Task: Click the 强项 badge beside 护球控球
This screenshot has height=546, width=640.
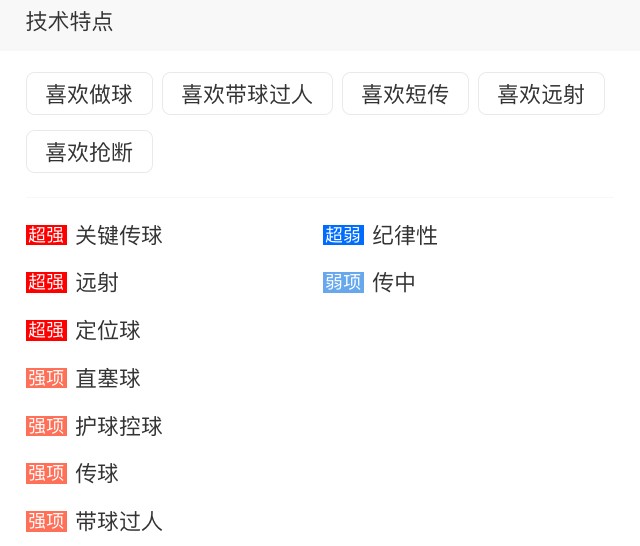Action: coord(46,426)
